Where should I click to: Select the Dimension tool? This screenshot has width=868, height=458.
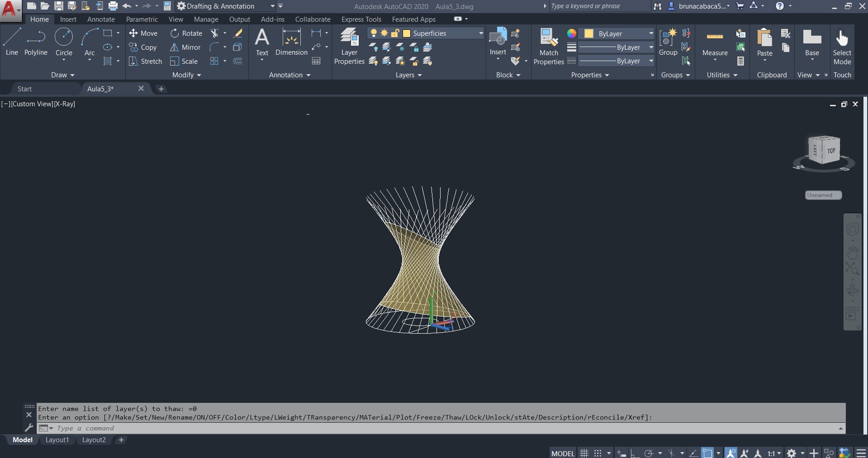coord(291,42)
